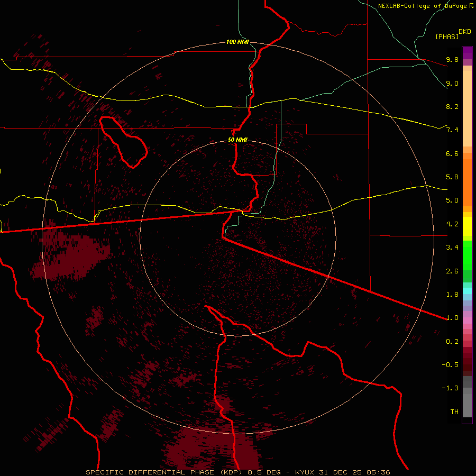The width and height of the screenshot is (476, 476).
Task: Click the (KDP) abbreviation in caption
Action: point(232,472)
